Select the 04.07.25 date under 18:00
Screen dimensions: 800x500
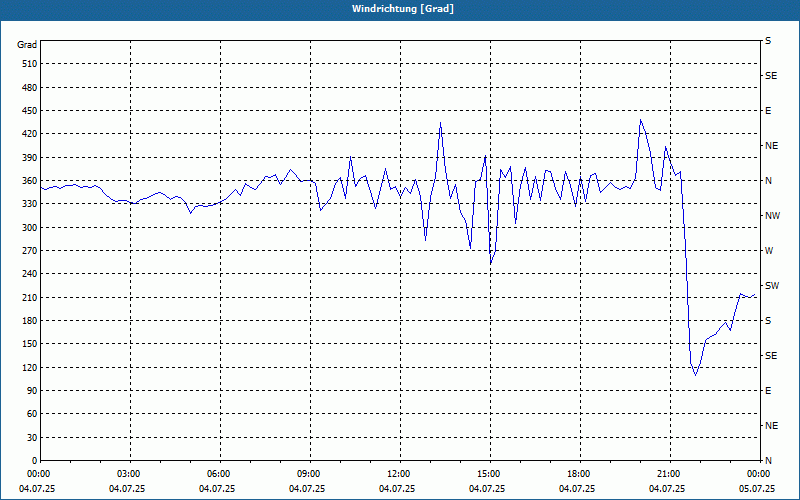(x=577, y=489)
